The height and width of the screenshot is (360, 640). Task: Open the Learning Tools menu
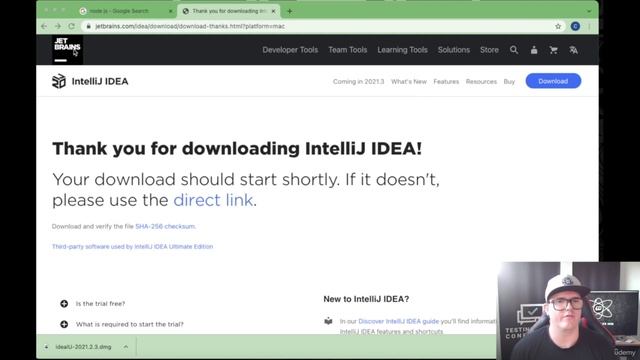402,50
